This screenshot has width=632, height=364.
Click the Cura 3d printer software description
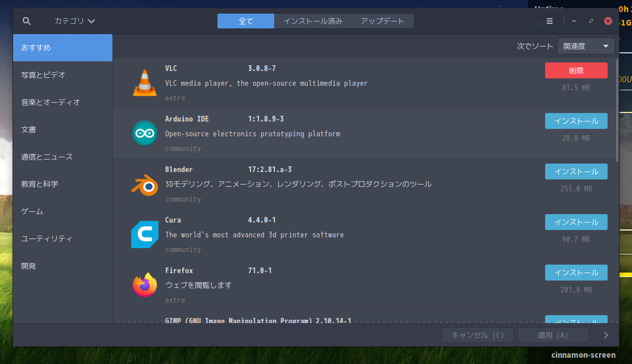(x=254, y=235)
